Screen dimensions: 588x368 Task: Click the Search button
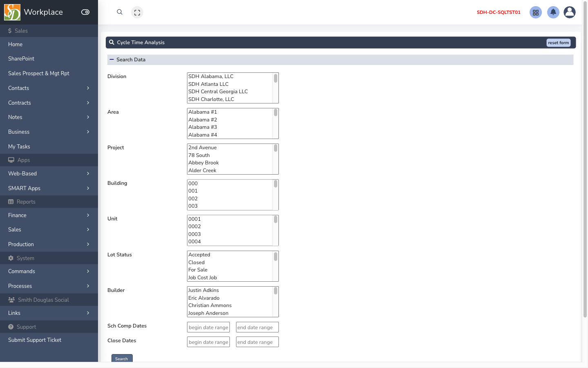[x=122, y=358]
